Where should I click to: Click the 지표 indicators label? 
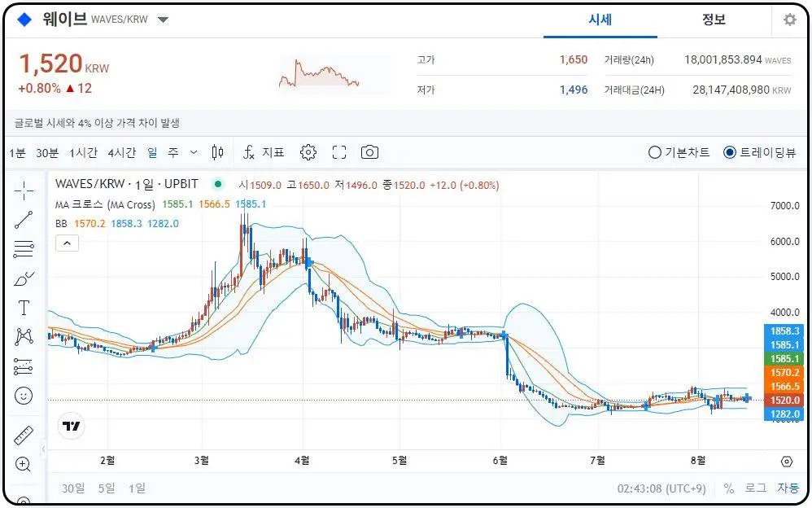[x=273, y=152]
